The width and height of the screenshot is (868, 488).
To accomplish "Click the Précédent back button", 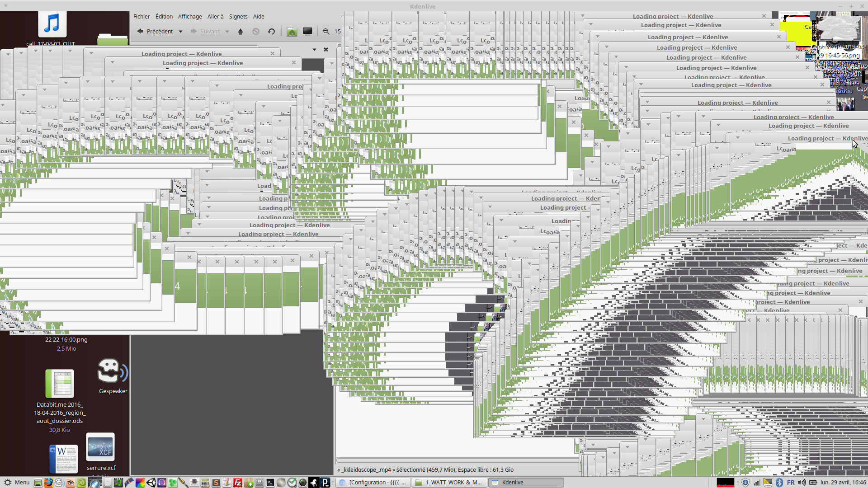I will coord(155,32).
